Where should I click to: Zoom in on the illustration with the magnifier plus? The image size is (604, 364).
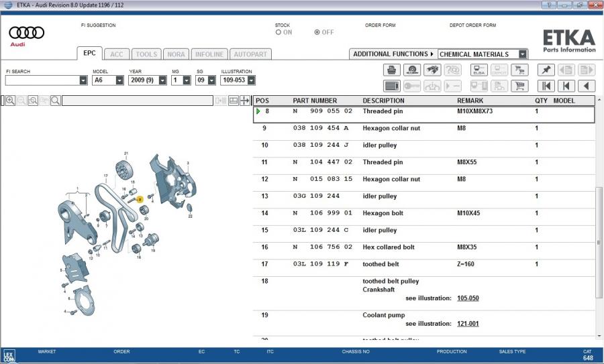pos(11,101)
